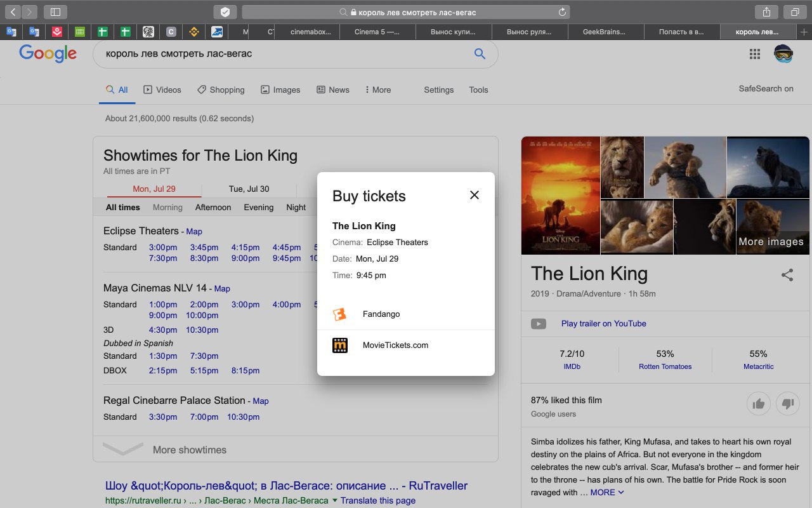Pick the Regal 7:00pm showtime

point(204,417)
